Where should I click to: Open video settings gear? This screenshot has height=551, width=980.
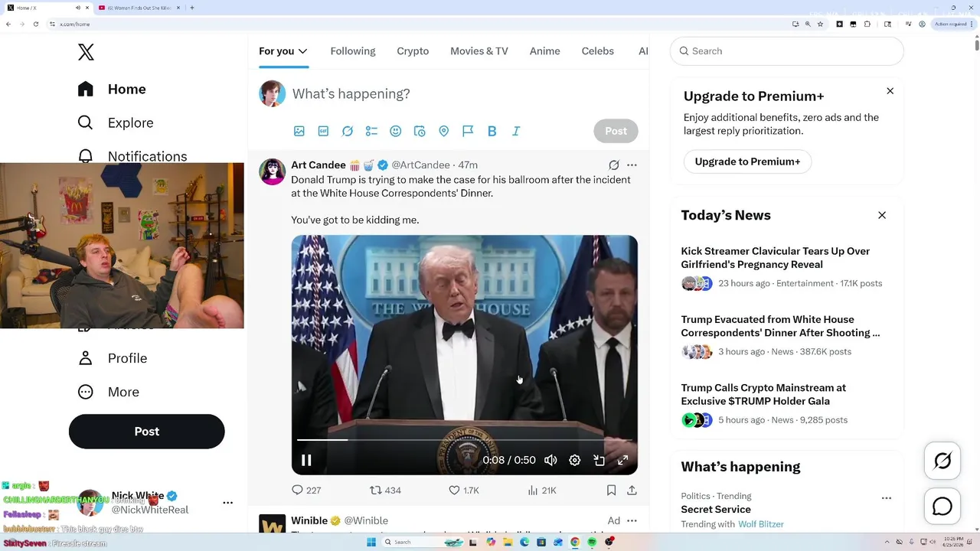575,460
